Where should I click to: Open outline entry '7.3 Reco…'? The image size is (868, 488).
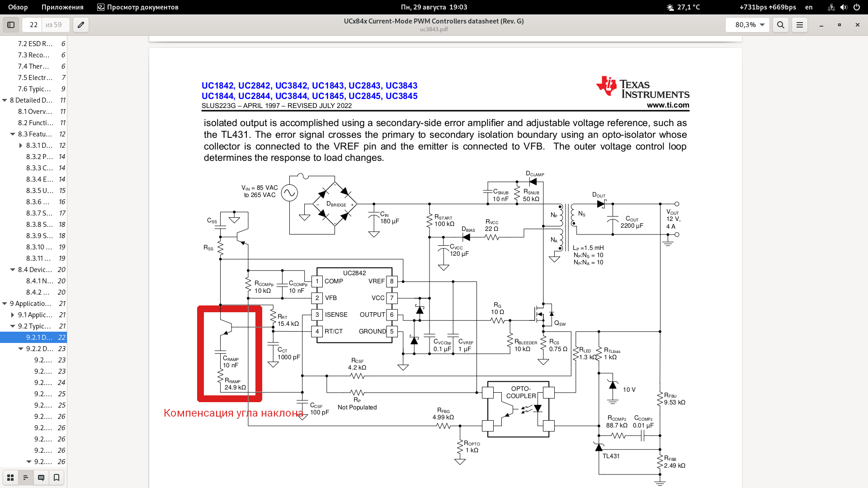(33, 55)
